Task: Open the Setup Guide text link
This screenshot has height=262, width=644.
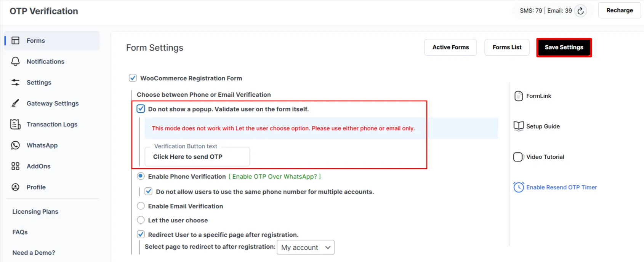Action: tap(543, 126)
